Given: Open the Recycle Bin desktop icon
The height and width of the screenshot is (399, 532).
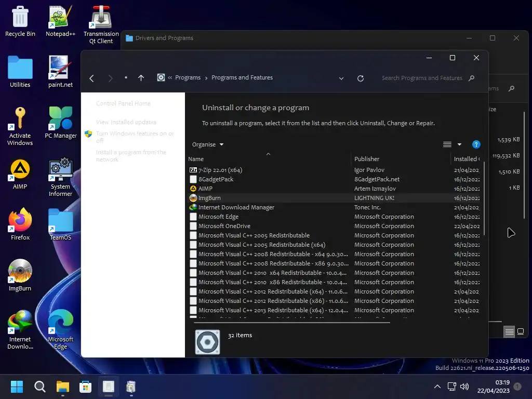Looking at the screenshot, I should (20, 21).
